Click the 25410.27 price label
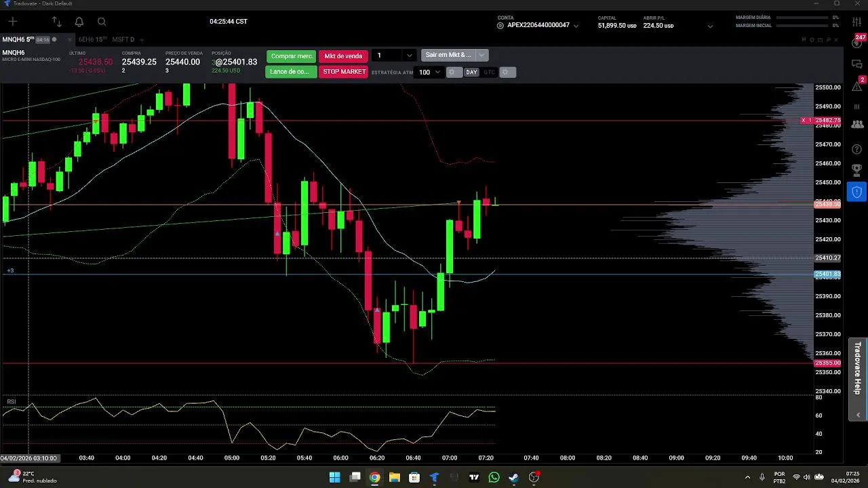Screen dimensions: 868x488 click(x=827, y=258)
